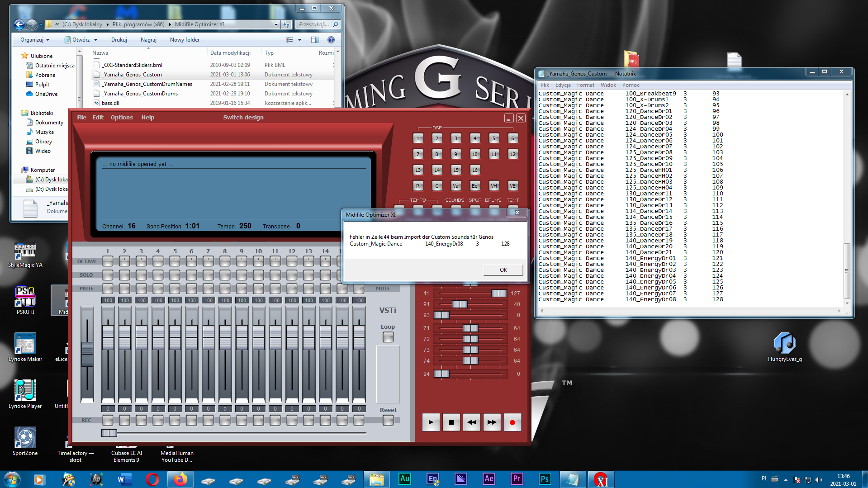Image resolution: width=868 pixels, height=488 pixels.
Task: Select DSP button 12
Action: [512, 154]
